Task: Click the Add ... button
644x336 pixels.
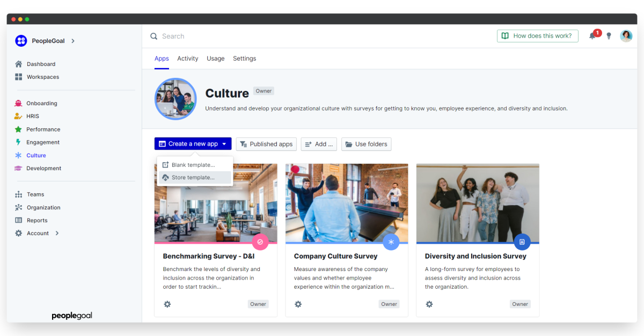Action: click(x=319, y=144)
